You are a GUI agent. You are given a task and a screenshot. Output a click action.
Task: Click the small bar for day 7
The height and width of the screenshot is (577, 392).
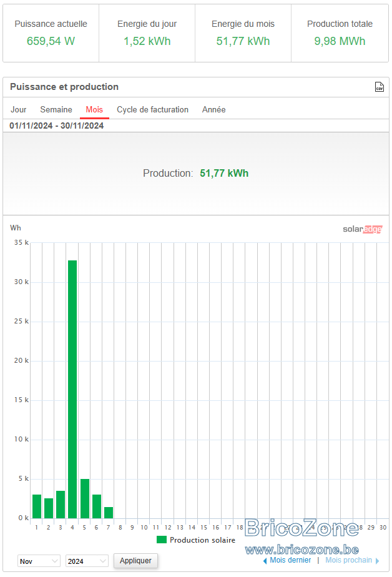(x=109, y=513)
